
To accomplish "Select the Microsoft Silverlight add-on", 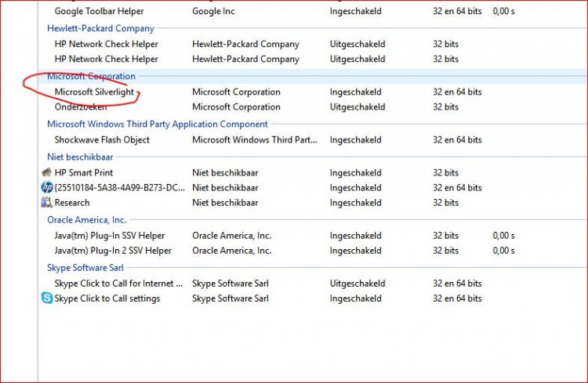I will 95,92.
